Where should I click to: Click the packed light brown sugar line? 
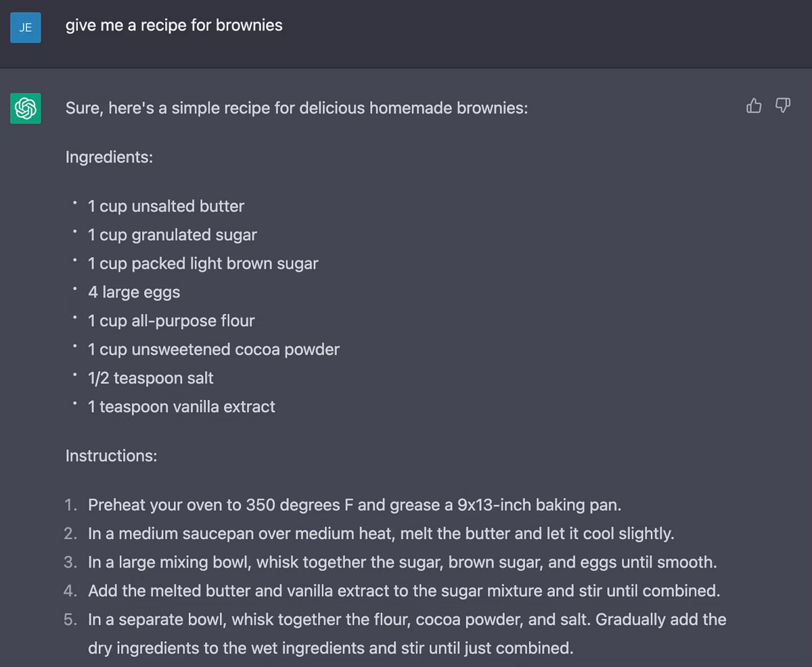202,263
